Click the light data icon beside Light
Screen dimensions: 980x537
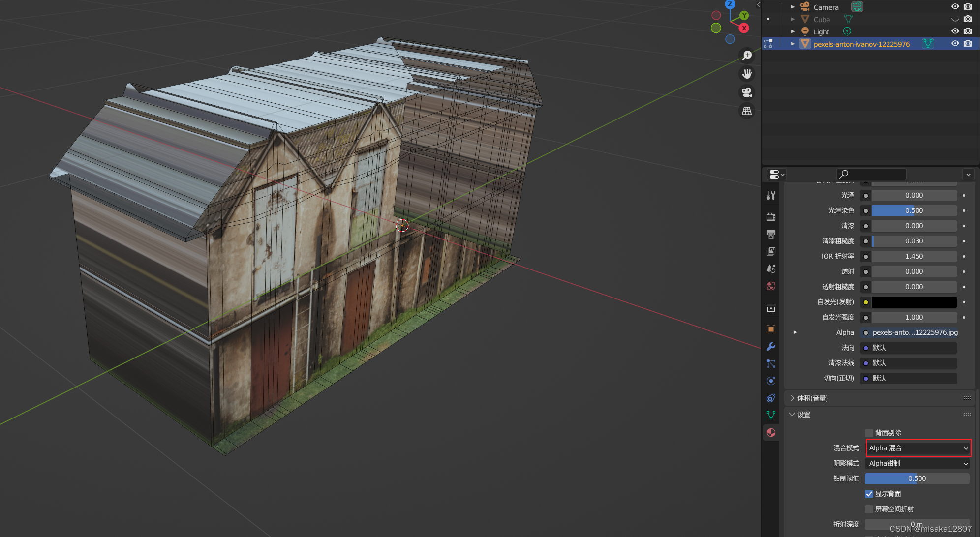(x=847, y=31)
